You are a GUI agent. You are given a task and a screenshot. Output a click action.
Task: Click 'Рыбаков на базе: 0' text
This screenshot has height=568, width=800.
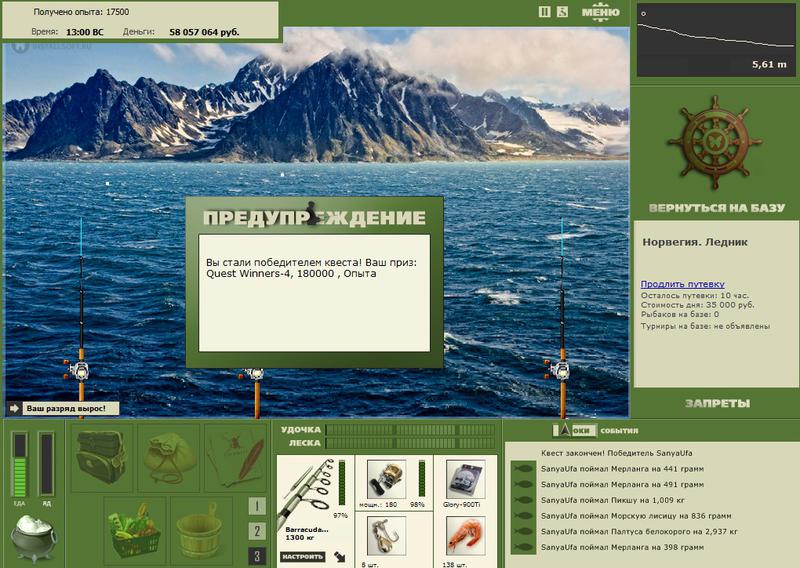(x=680, y=314)
